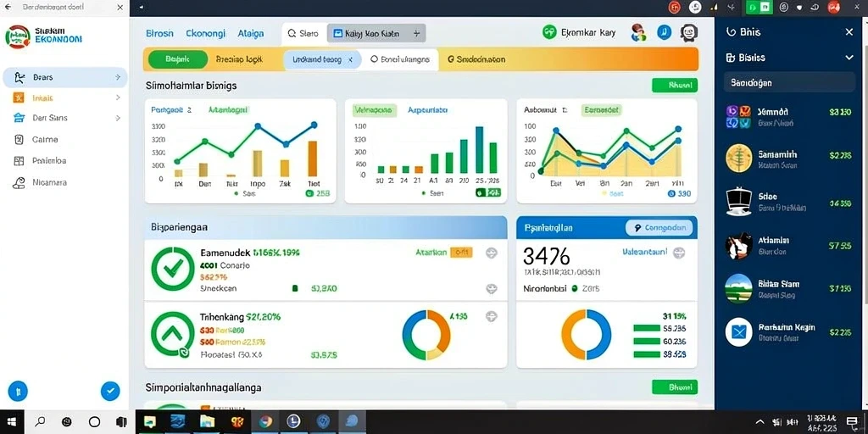Click the green Bepirk button

[178, 59]
